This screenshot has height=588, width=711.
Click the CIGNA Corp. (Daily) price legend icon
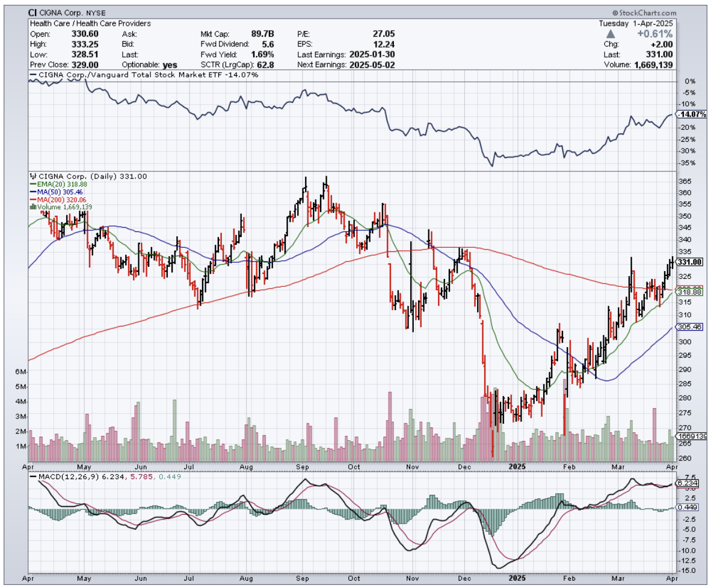tap(32, 177)
